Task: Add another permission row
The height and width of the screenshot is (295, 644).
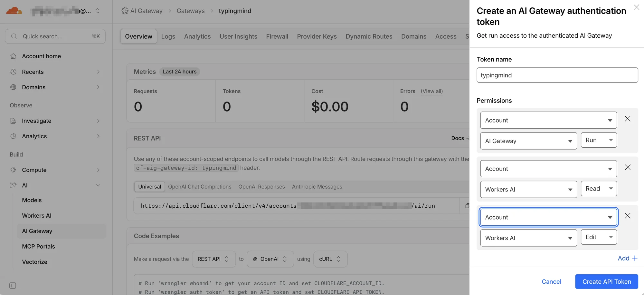Action: [x=628, y=258]
